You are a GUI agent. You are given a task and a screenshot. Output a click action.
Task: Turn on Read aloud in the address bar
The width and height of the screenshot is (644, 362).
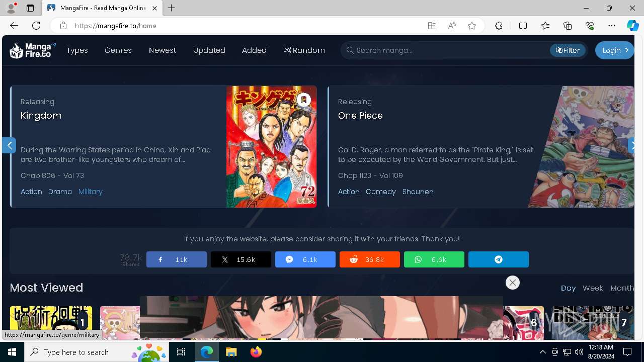[452, 26]
